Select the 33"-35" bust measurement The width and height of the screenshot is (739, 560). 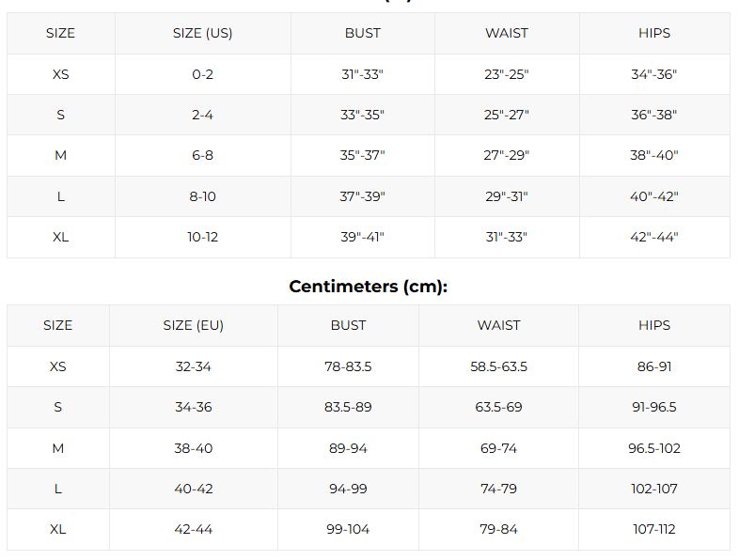(362, 115)
